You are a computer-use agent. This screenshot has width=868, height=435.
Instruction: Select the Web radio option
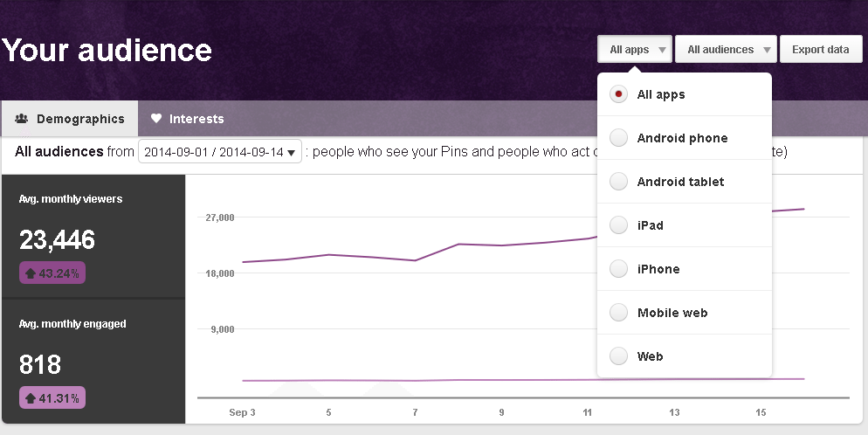(x=619, y=356)
